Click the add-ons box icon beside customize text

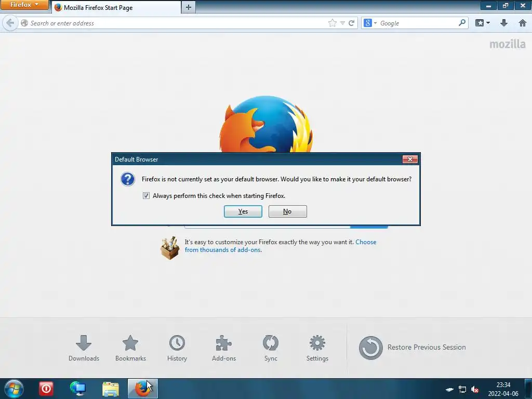coord(170,248)
